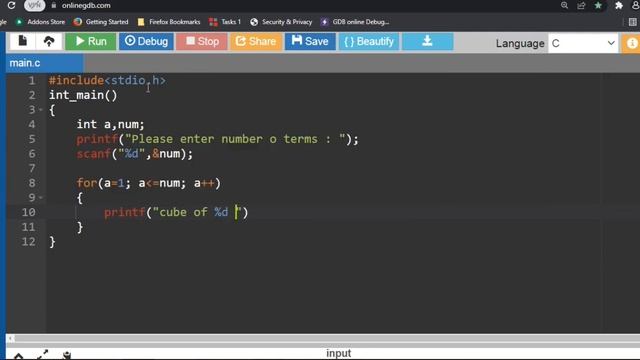Select the main.c tab
Viewport: 640px width, 360px height.
click(44, 63)
